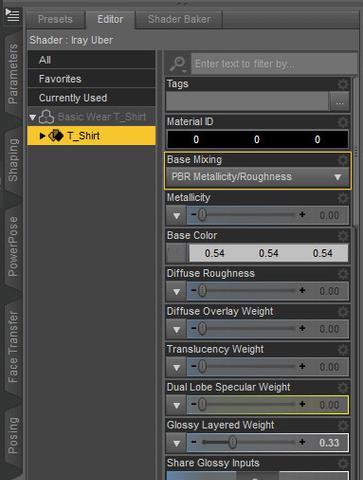
Task: Click the Tags ellipsis button
Action: click(339, 102)
